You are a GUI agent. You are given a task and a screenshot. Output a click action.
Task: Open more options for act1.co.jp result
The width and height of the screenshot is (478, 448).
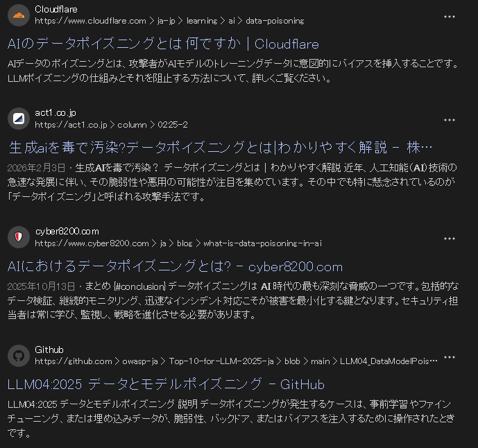coord(450,120)
